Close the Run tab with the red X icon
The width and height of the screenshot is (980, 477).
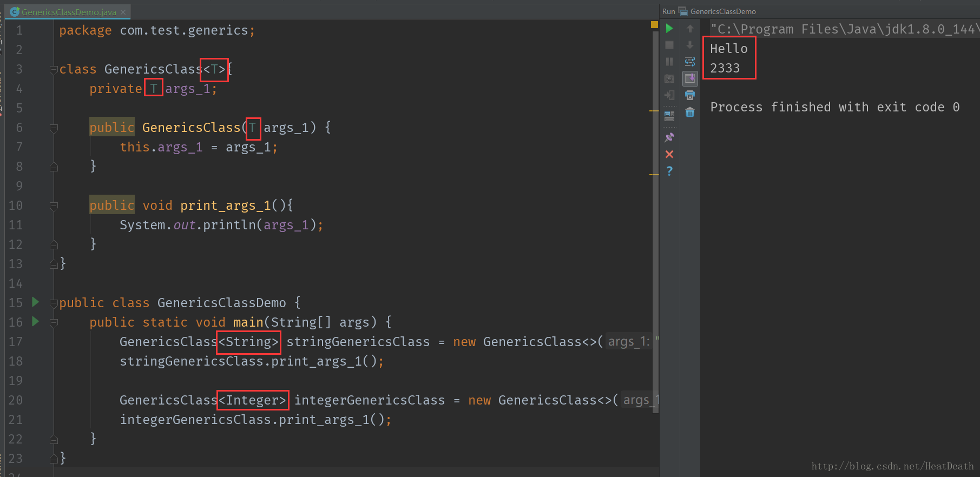click(x=669, y=154)
